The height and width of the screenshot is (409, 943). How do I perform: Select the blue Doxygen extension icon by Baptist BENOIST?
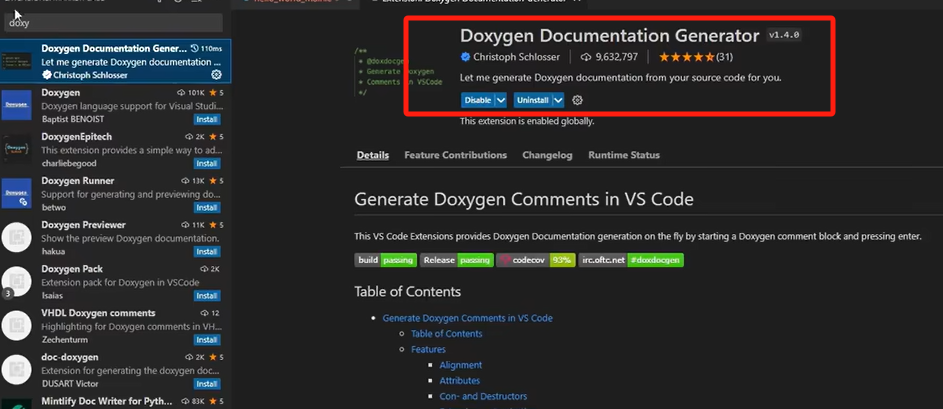pyautogui.click(x=16, y=105)
